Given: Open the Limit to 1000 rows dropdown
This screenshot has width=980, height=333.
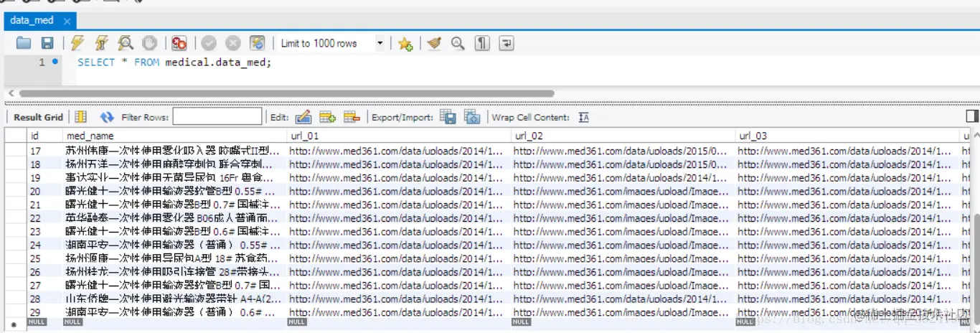Looking at the screenshot, I should point(332,44).
